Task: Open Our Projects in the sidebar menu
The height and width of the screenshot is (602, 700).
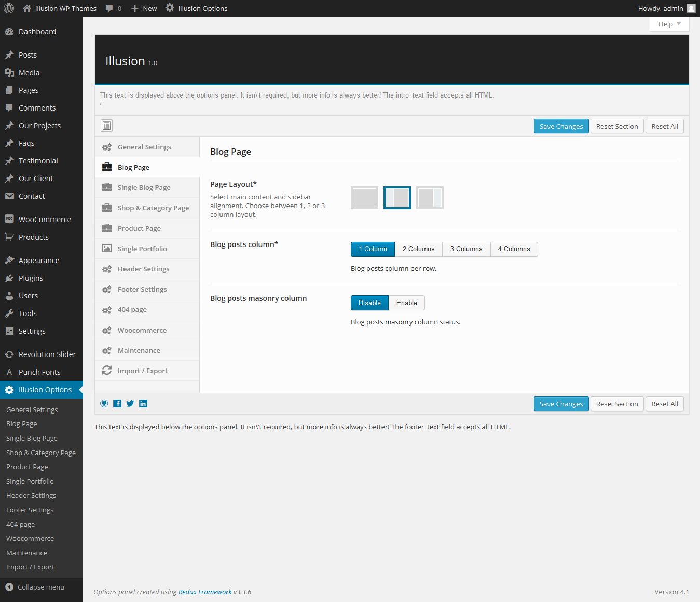Action: [42, 126]
